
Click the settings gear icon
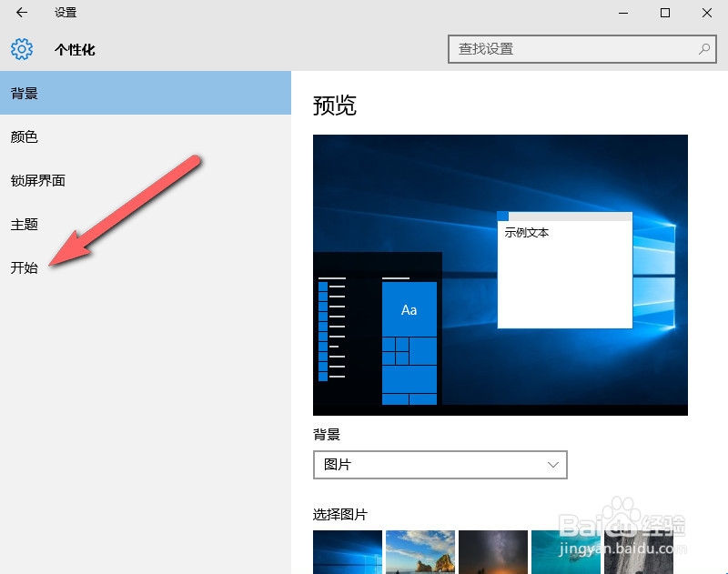[22, 49]
